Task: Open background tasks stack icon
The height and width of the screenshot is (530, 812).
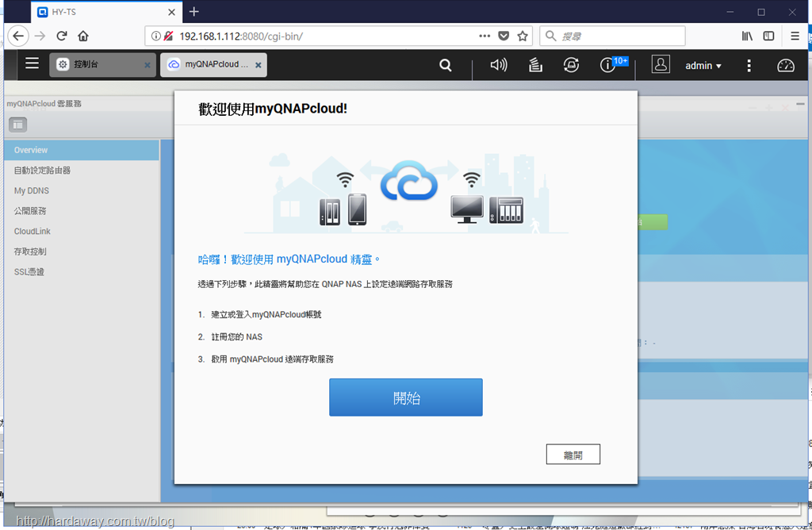Action: pyautogui.click(x=535, y=65)
